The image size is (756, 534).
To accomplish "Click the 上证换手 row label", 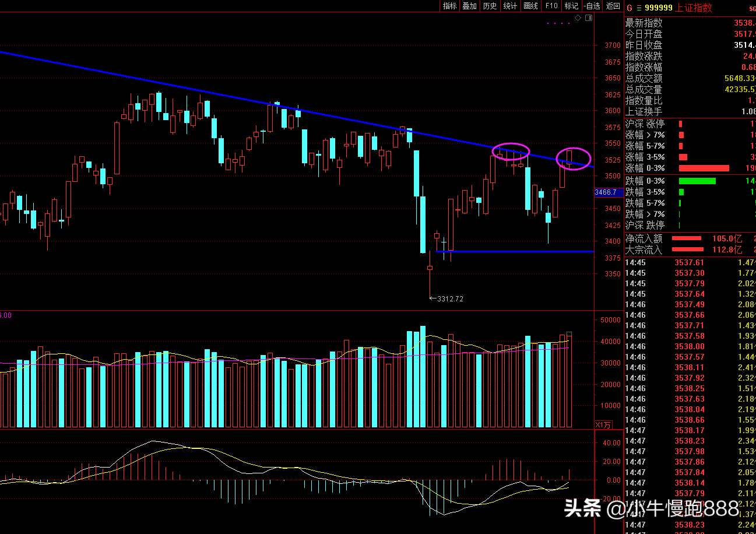I will point(644,112).
